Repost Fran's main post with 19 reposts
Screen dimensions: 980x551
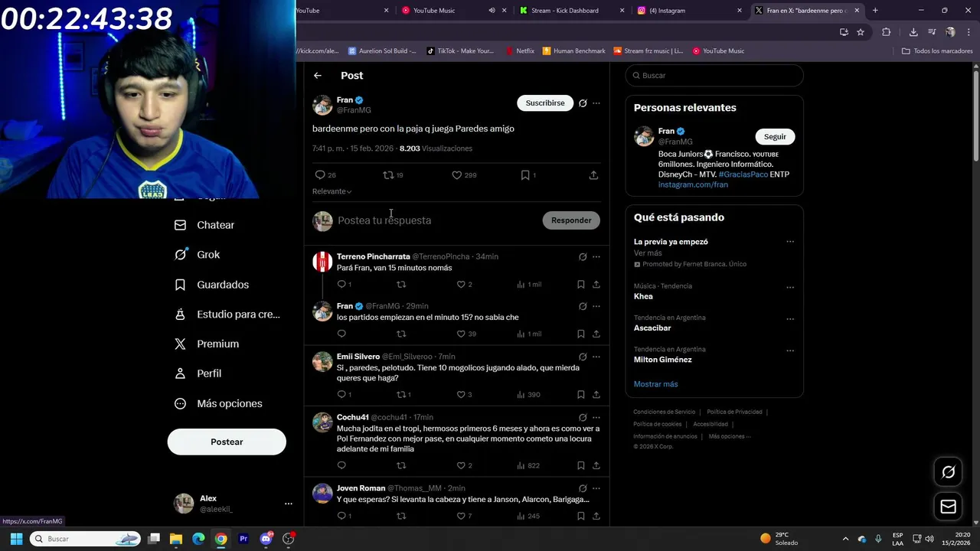click(x=388, y=175)
